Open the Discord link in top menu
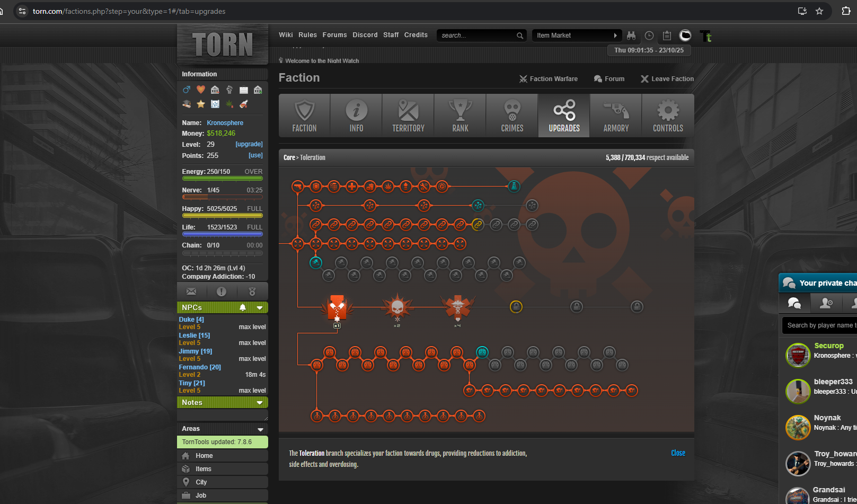Screen dimensions: 857x504 (x=365, y=35)
